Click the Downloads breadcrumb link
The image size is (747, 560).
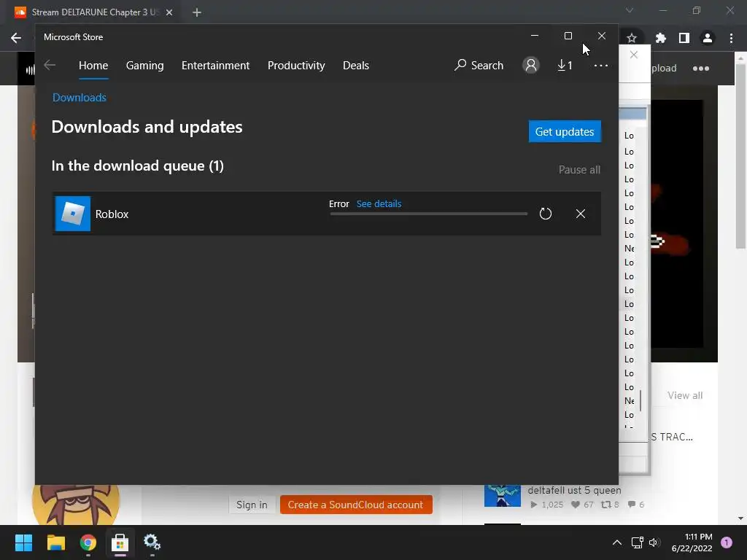[79, 98]
